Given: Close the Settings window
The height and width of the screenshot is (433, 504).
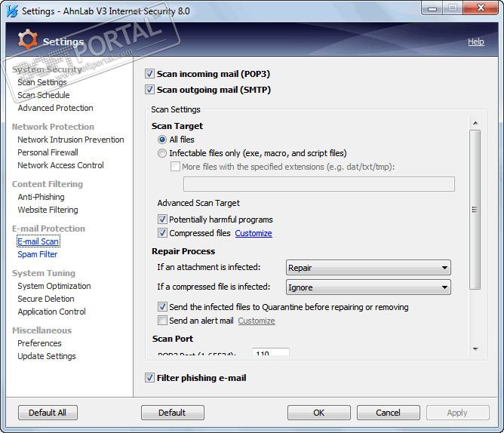Looking at the screenshot, I should tap(481, 8).
